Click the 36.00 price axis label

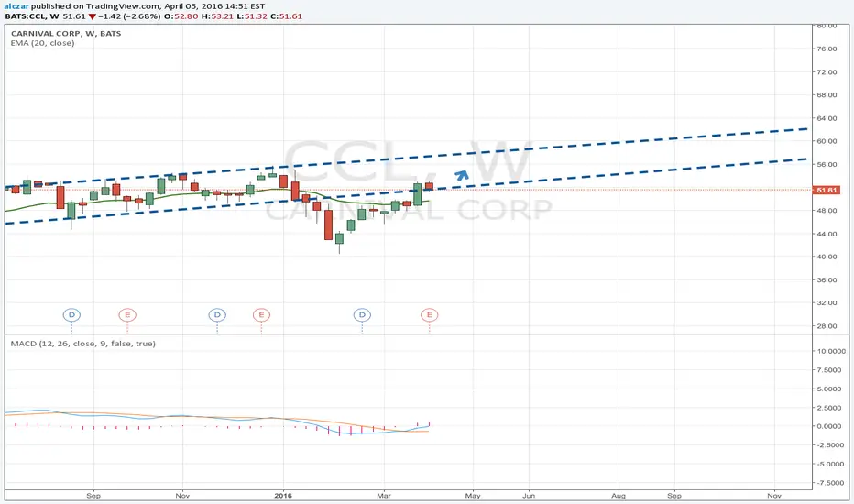(x=827, y=279)
